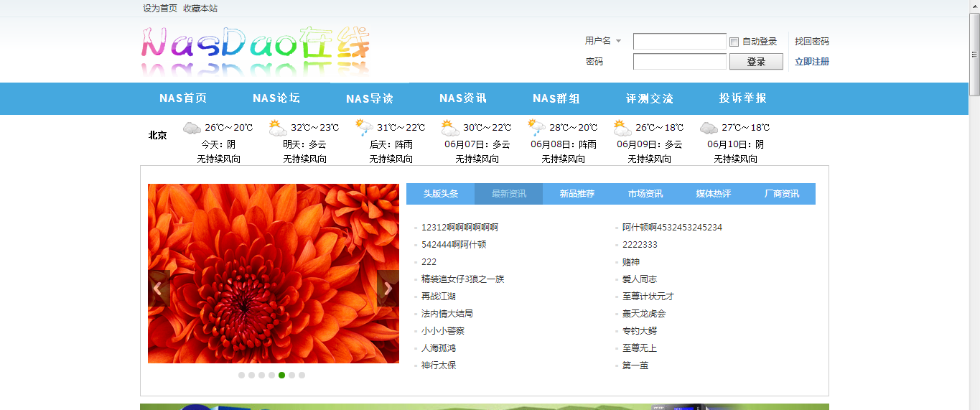Go to previous slide with left arrow
Viewport: 980px width, 410px height.
tap(159, 289)
